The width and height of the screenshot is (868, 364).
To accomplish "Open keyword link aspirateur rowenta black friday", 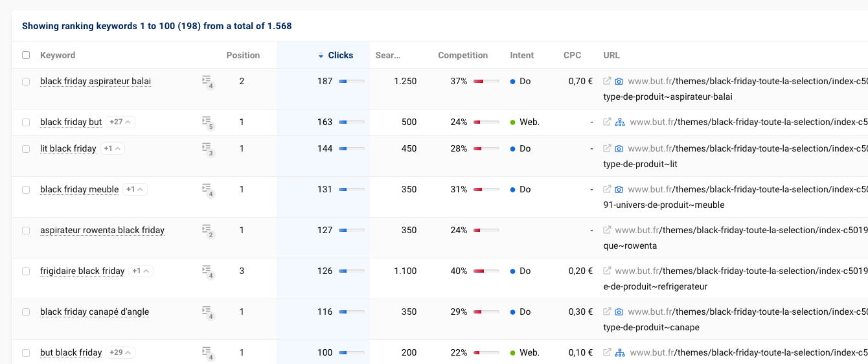I will (102, 230).
